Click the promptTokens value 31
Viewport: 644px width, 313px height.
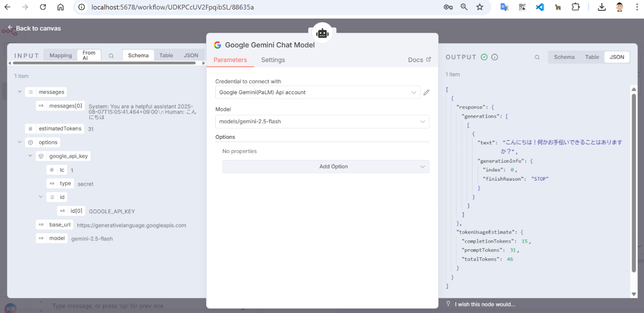coord(514,250)
